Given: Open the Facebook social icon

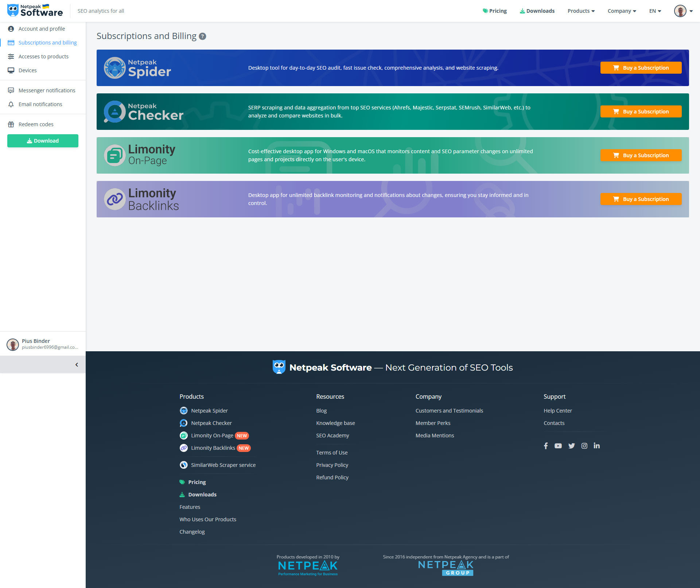Looking at the screenshot, I should (546, 446).
